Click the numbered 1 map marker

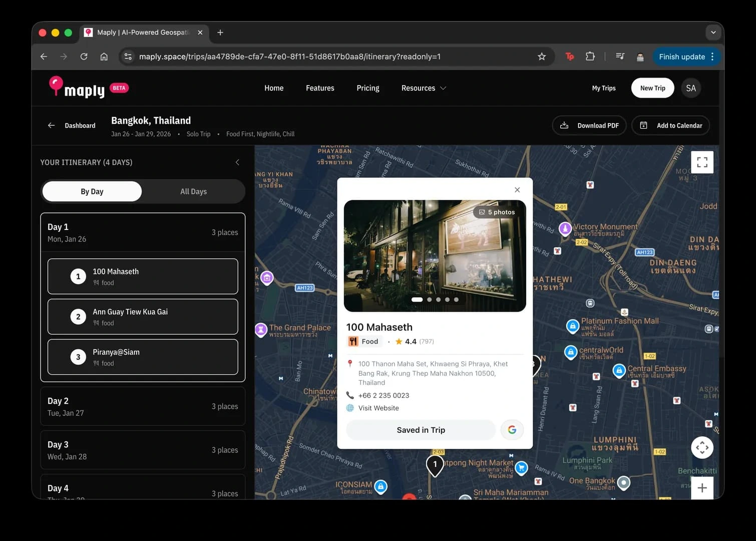[435, 465]
